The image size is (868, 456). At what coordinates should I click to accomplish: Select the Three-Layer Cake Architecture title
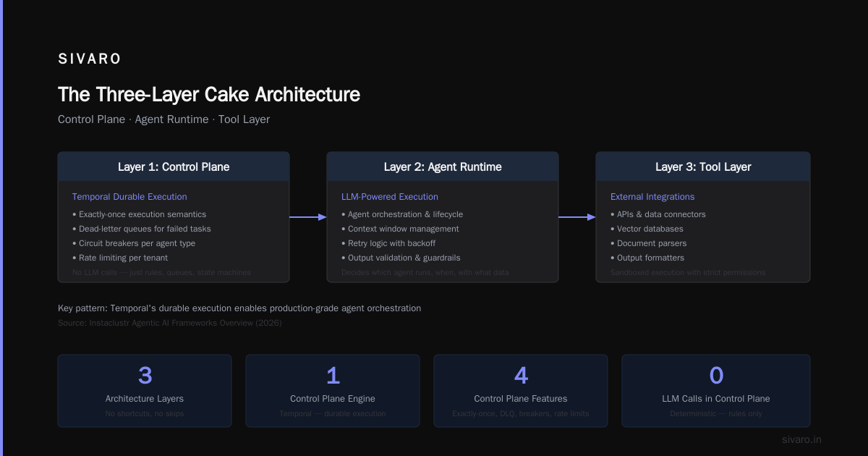coord(209,95)
